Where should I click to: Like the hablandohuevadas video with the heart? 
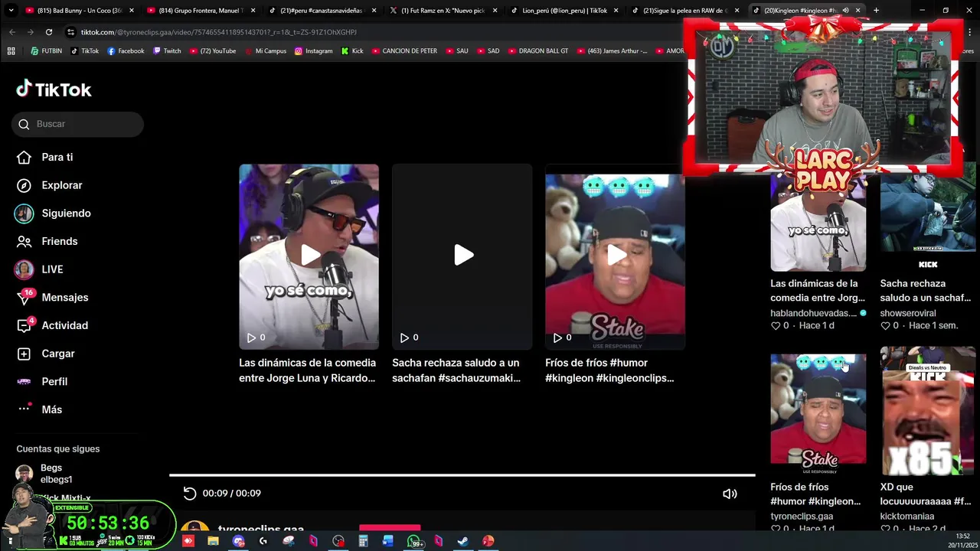click(776, 326)
